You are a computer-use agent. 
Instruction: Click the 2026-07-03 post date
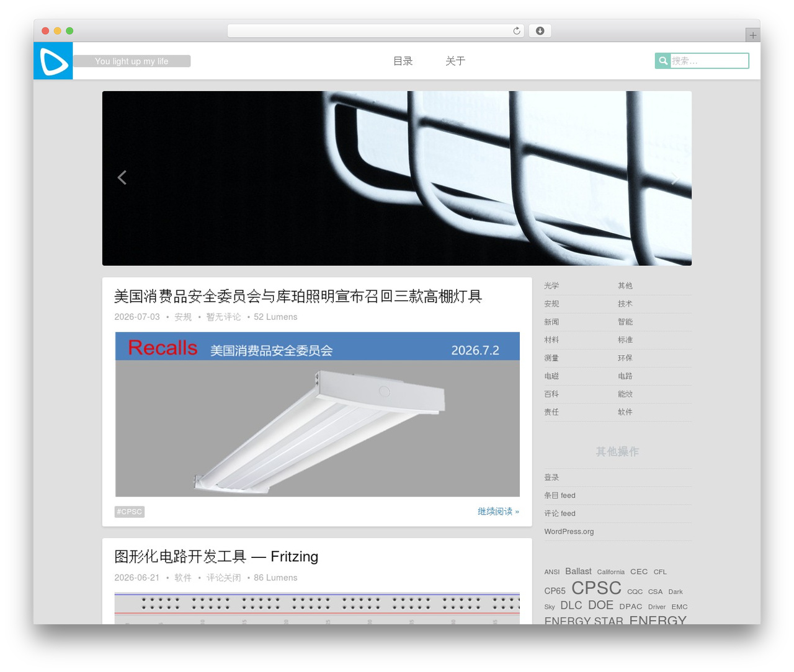tap(137, 317)
